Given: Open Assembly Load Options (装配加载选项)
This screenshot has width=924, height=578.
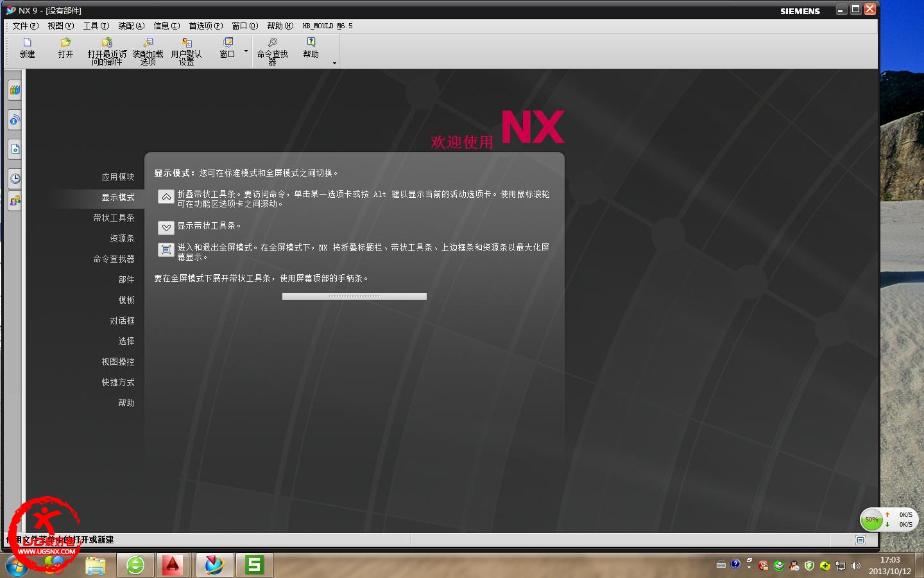Looking at the screenshot, I should pos(148,51).
